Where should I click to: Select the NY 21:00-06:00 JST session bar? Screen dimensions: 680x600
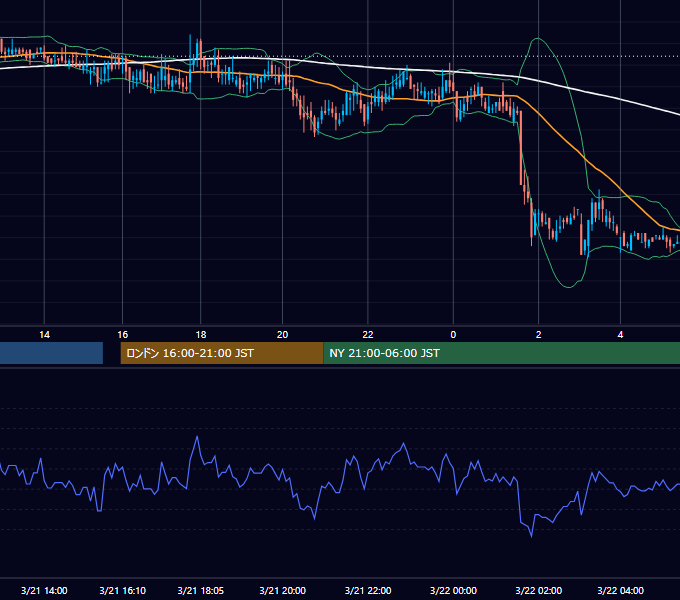click(501, 353)
